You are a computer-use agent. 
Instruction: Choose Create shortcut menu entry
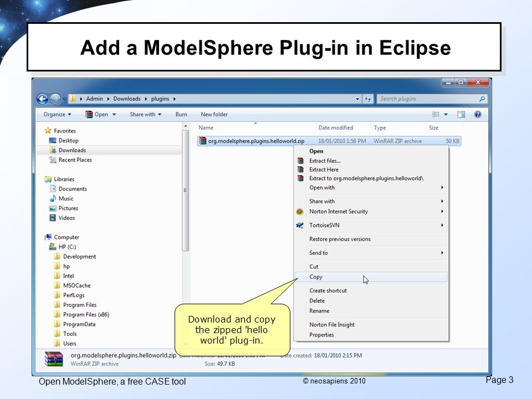point(371,290)
